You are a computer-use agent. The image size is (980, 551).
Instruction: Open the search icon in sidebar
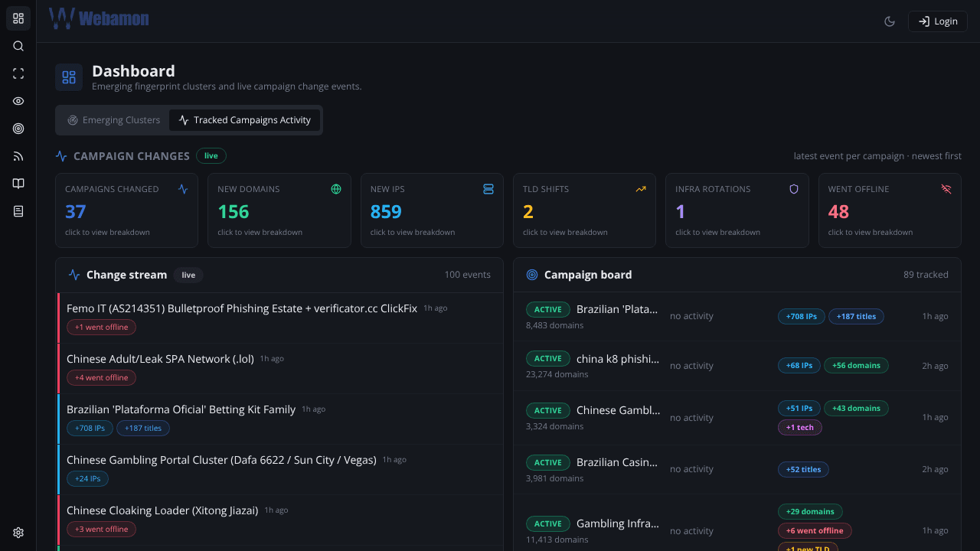pos(18,46)
